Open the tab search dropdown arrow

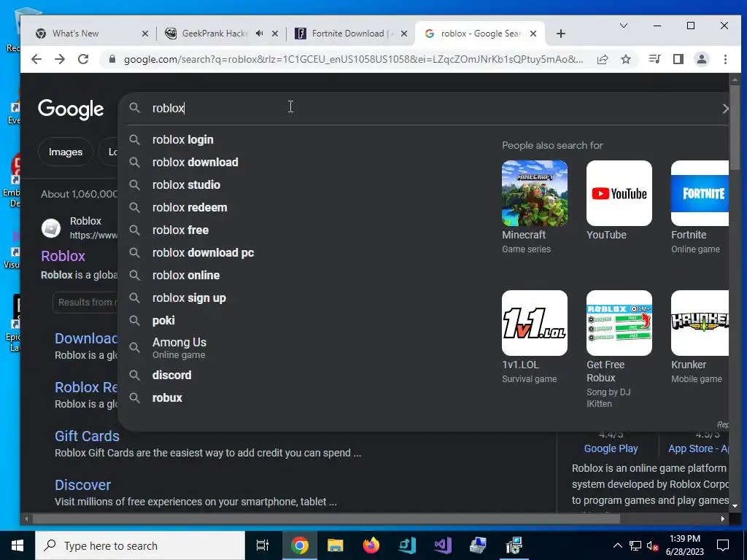click(623, 26)
